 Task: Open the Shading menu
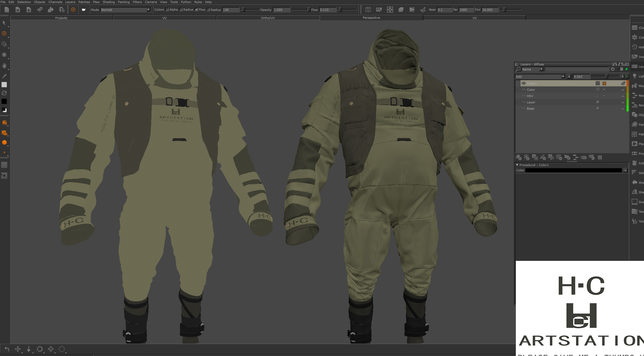108,2
